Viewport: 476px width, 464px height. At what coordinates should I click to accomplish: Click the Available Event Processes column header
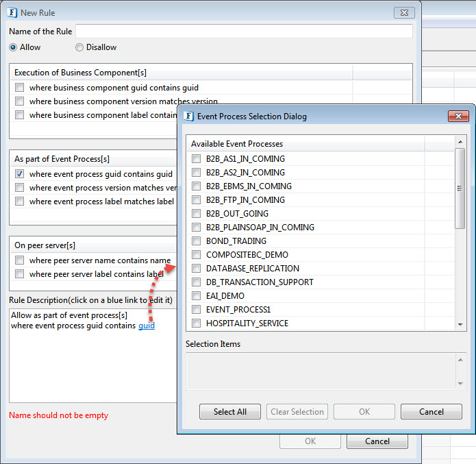(x=305, y=144)
